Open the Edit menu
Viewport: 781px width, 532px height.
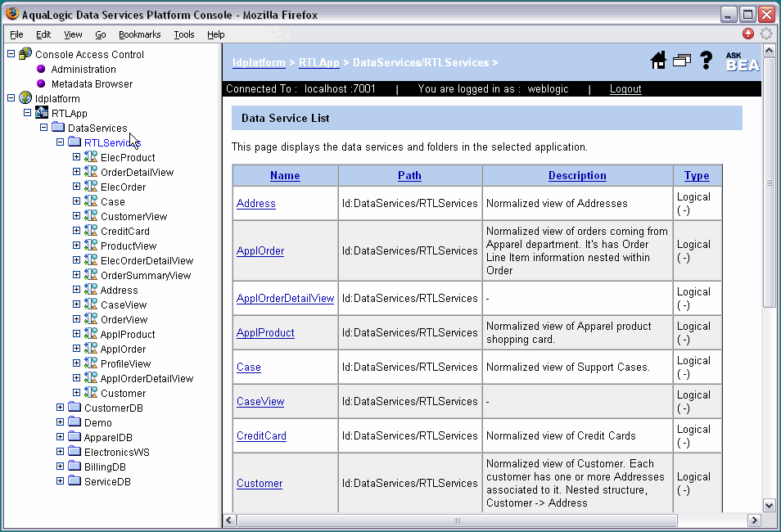coord(43,34)
